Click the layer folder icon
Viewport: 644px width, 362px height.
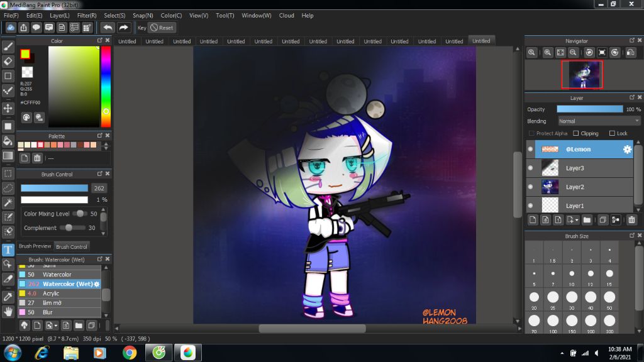587,220
